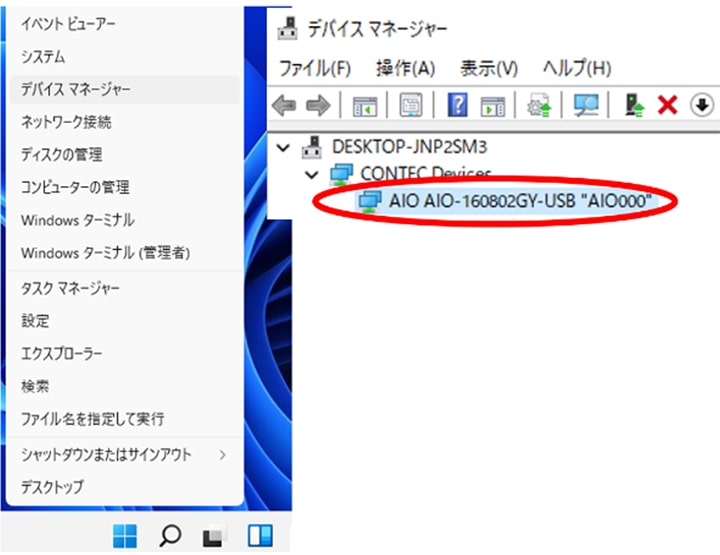720x555 pixels.
Task: Open Task View on the taskbar
Action: (214, 536)
